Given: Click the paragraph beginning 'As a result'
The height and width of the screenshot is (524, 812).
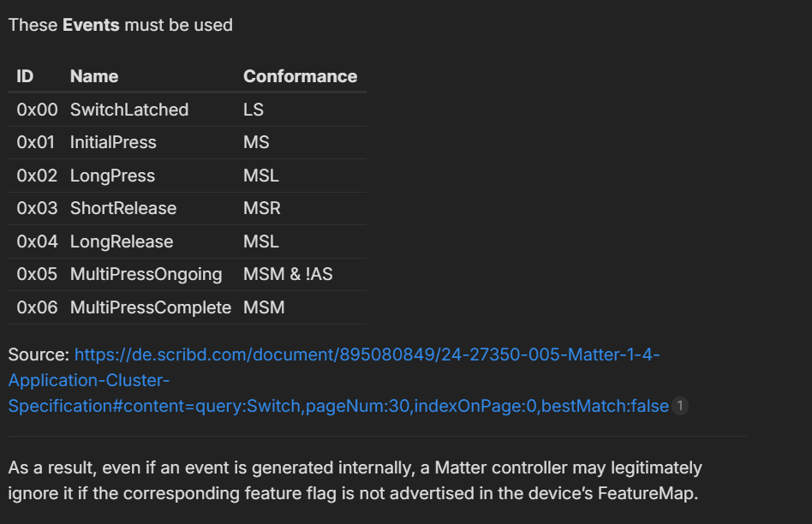Looking at the screenshot, I should (355, 480).
